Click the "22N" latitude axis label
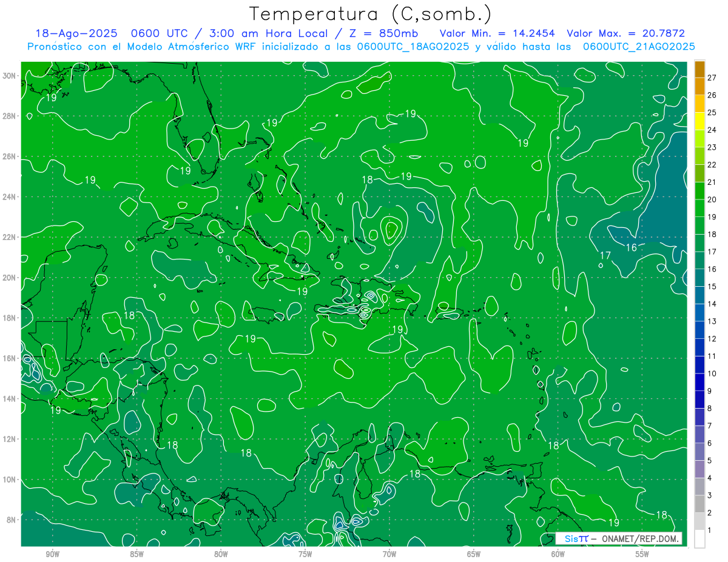 click(10, 237)
